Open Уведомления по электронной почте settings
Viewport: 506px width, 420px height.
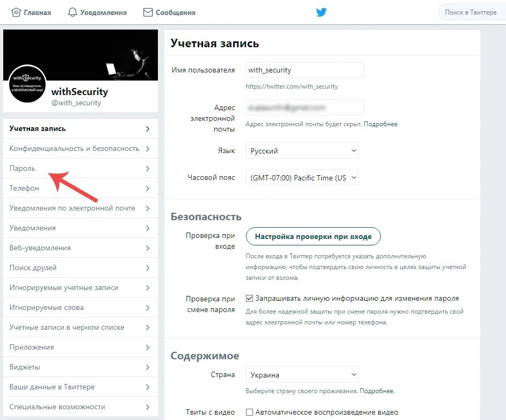[x=81, y=208]
